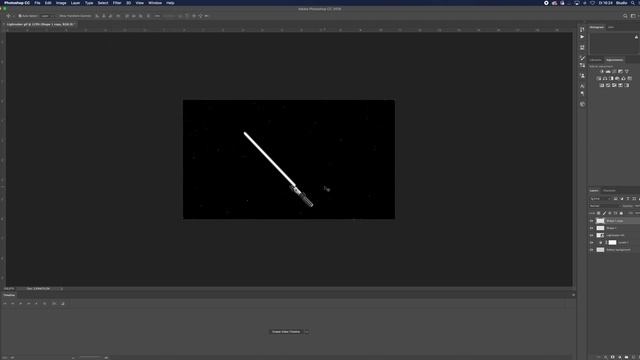Hide the Background layer at the bottom of the list
Image resolution: width=640 pixels, height=360 pixels.
point(591,250)
